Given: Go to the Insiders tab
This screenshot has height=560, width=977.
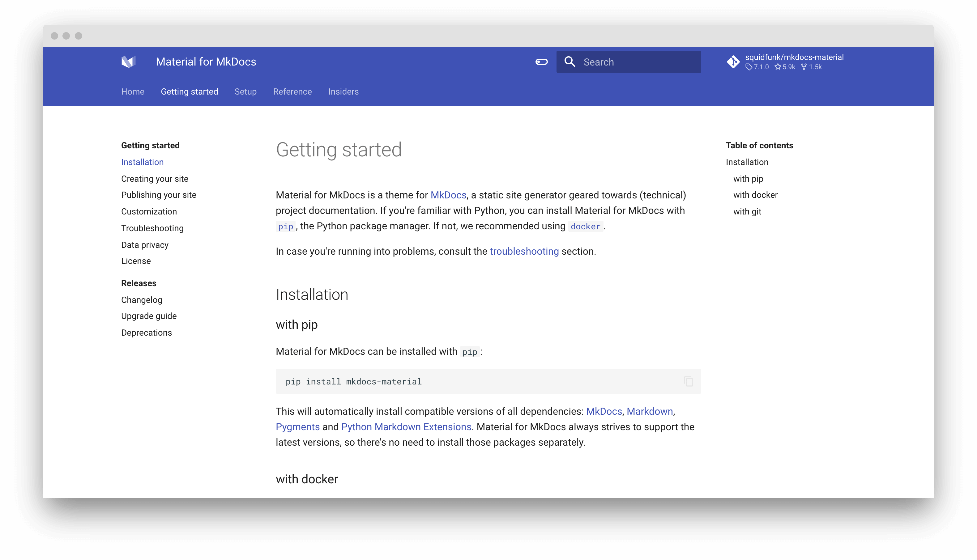Looking at the screenshot, I should tap(343, 91).
